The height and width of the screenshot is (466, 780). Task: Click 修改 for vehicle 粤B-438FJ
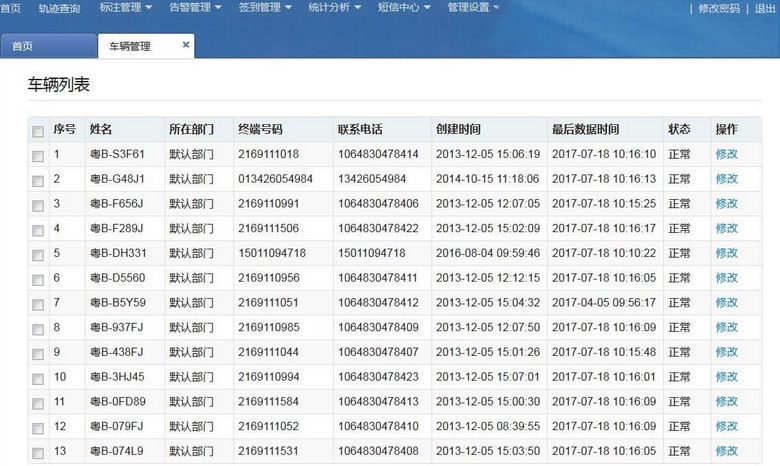pyautogui.click(x=726, y=352)
